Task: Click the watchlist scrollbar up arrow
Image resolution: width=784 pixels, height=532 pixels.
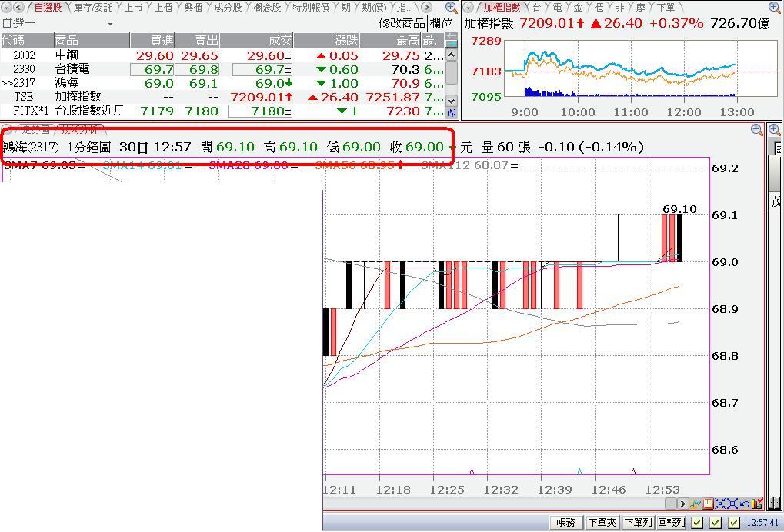Action: [x=452, y=55]
